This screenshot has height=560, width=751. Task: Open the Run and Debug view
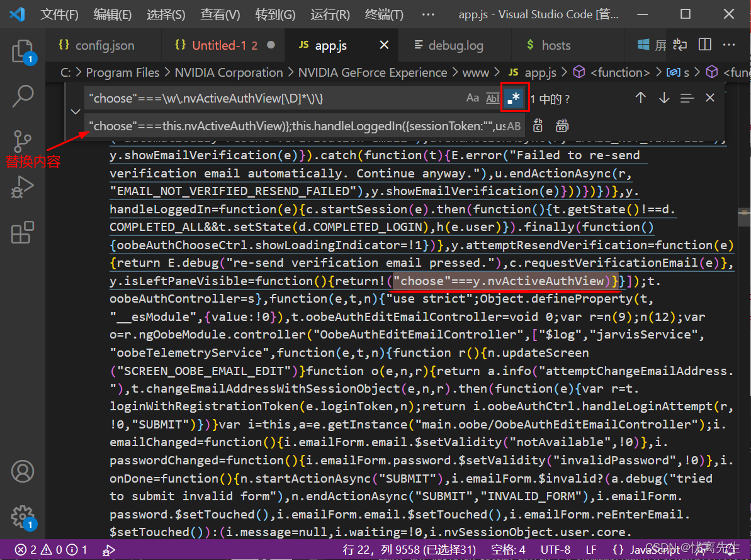23,187
